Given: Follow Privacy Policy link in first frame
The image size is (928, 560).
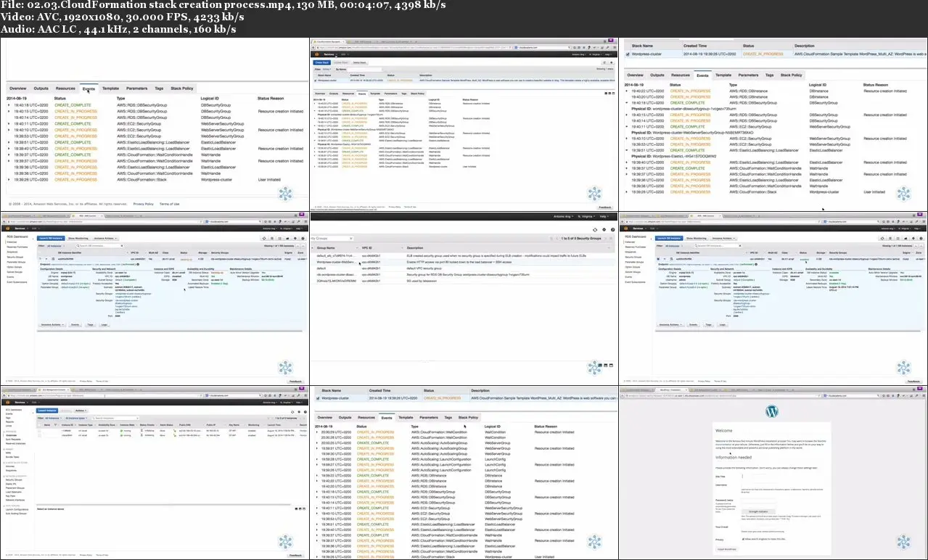Looking at the screenshot, I should coord(143,204).
